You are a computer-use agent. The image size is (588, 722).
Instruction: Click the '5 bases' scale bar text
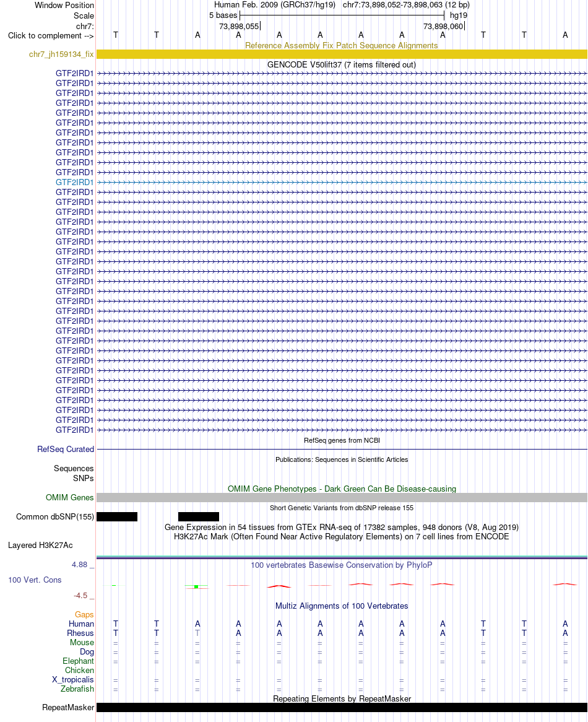point(223,15)
